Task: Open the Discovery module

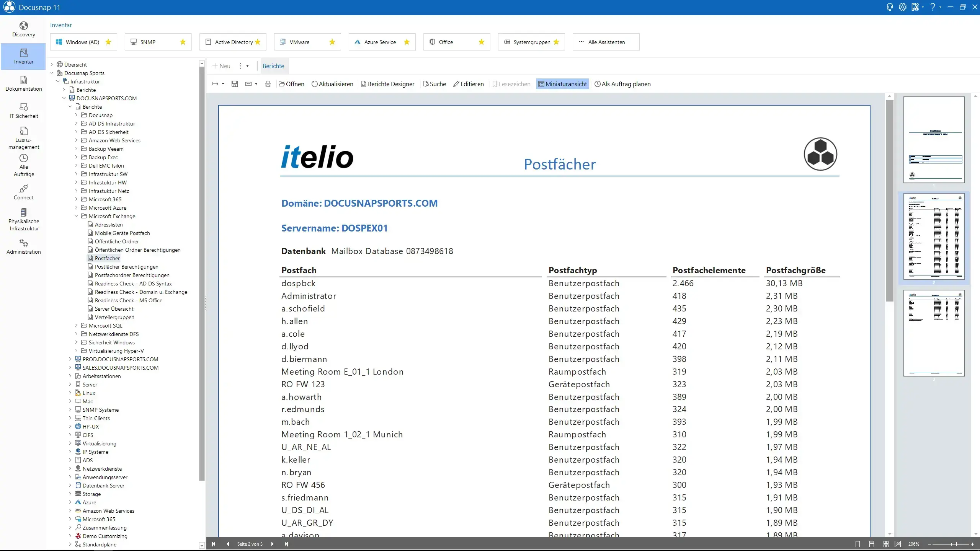Action: (23, 29)
